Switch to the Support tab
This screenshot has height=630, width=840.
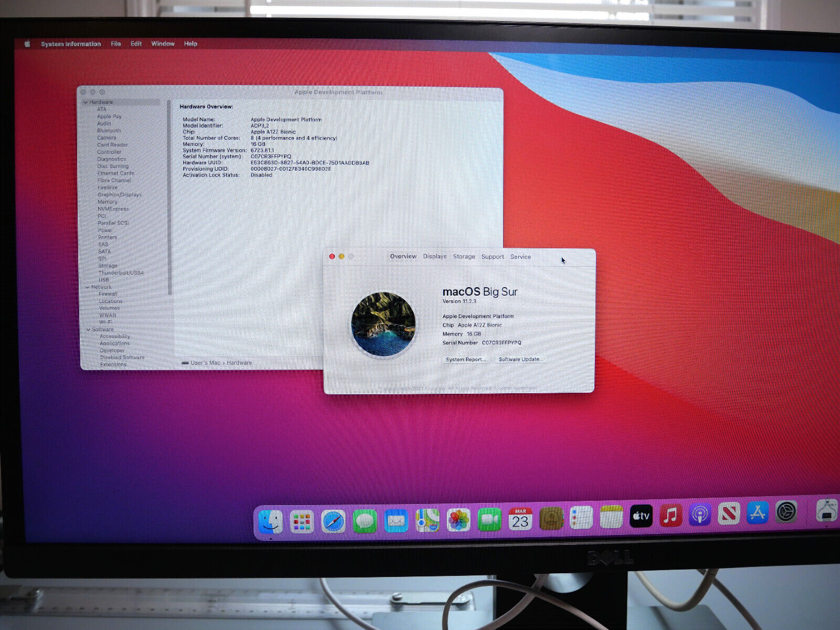(x=492, y=257)
